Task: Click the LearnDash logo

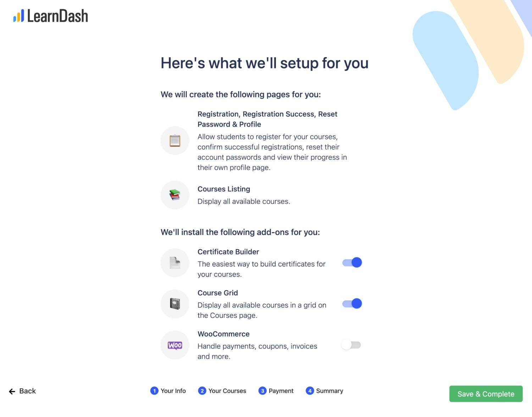Action: pos(50,16)
